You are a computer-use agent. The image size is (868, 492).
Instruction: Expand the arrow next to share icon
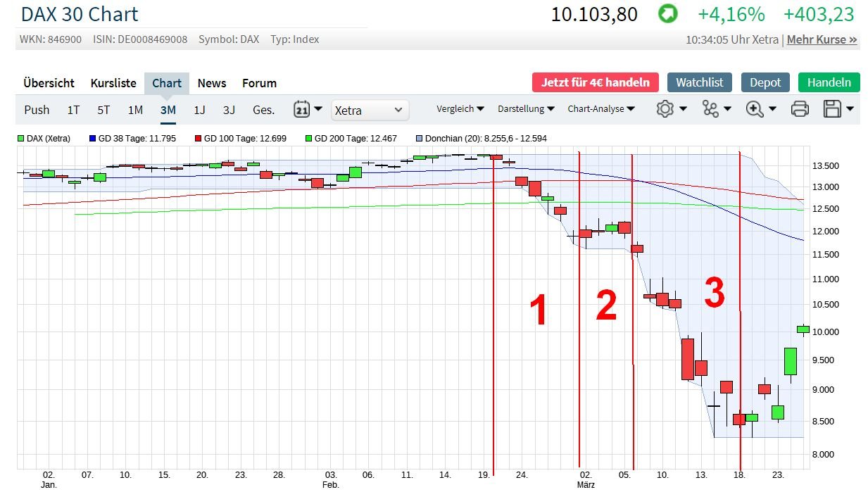coord(727,109)
